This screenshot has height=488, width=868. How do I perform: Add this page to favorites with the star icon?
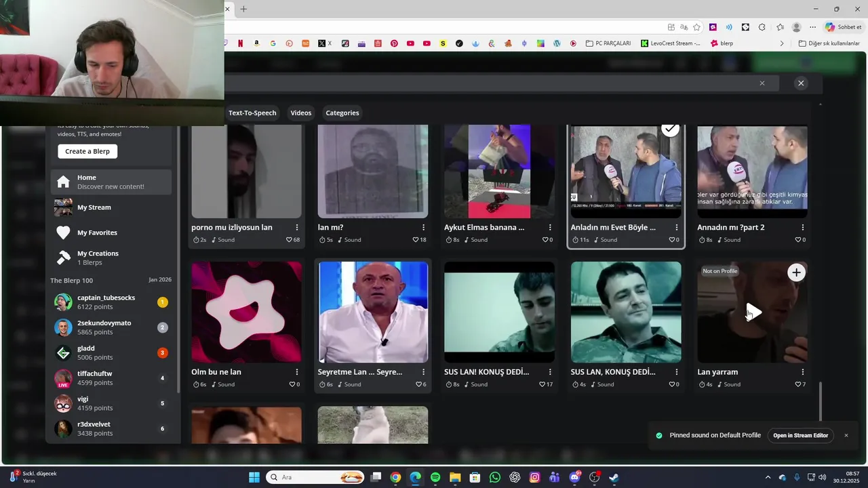pos(696,27)
